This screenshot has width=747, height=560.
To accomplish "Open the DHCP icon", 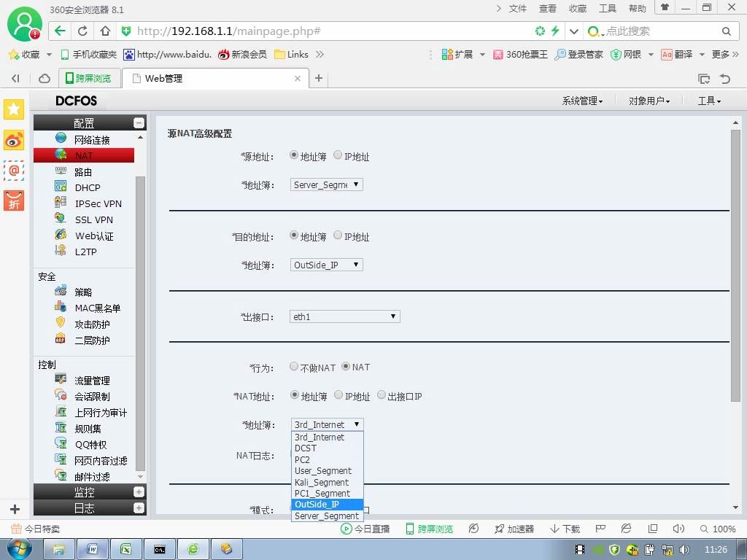I will [61, 186].
